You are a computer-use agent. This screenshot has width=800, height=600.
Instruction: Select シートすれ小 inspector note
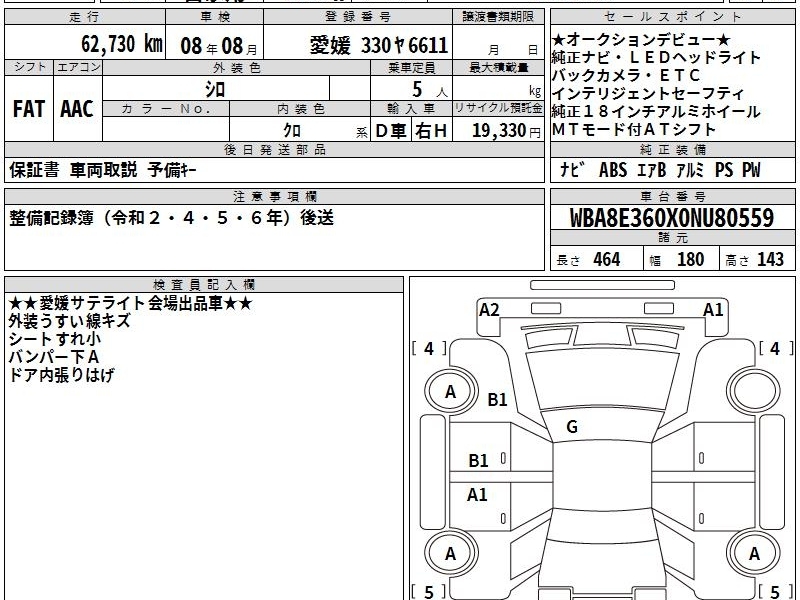[55, 339]
